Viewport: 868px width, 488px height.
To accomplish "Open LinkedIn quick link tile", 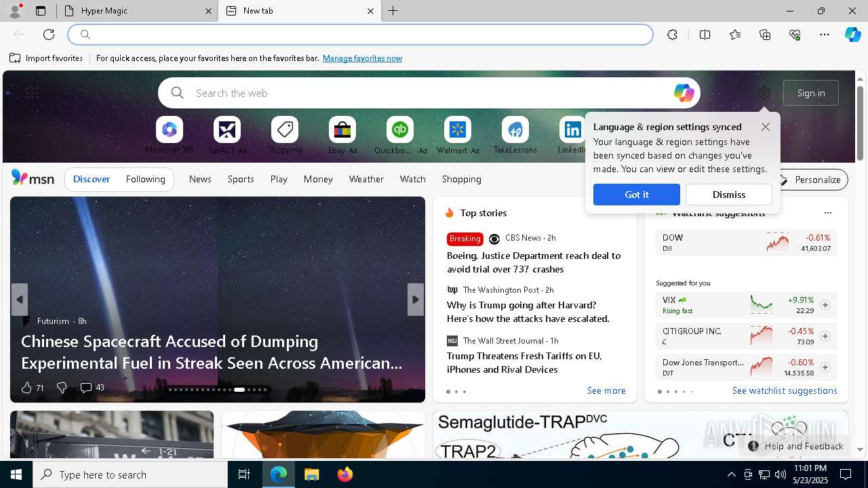I will (572, 136).
